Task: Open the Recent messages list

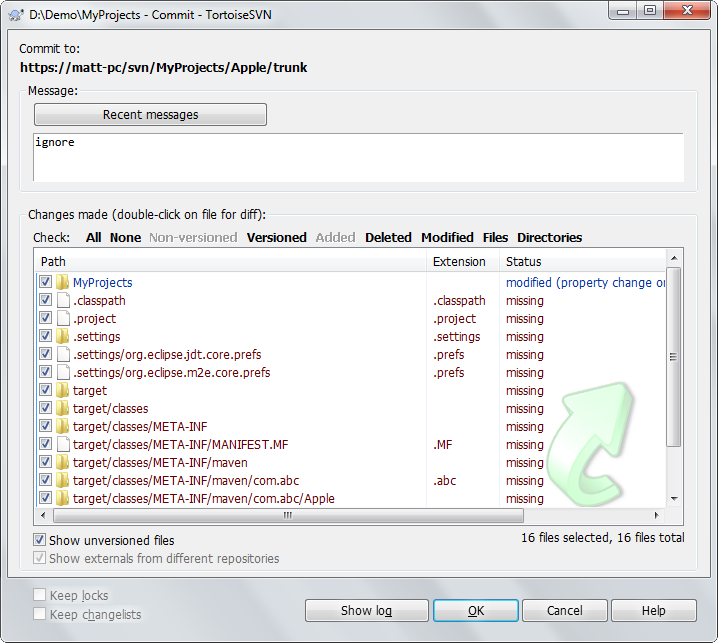Action: [x=150, y=115]
